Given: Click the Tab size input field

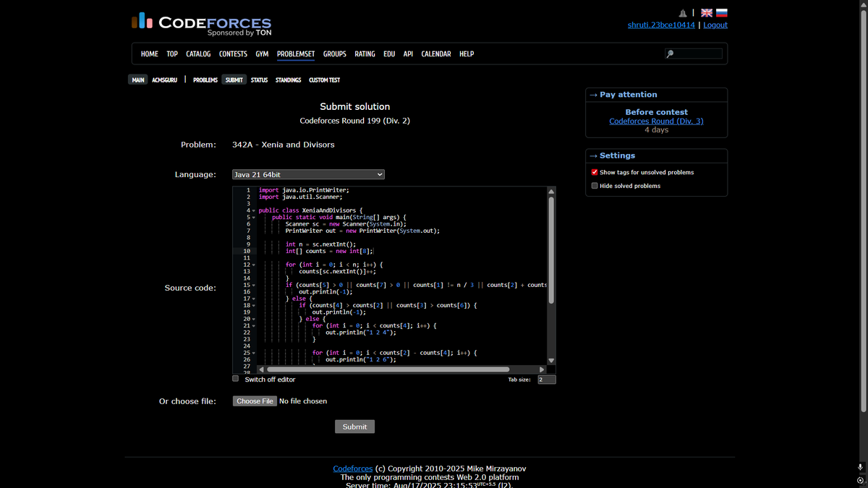Looking at the screenshot, I should tap(547, 380).
